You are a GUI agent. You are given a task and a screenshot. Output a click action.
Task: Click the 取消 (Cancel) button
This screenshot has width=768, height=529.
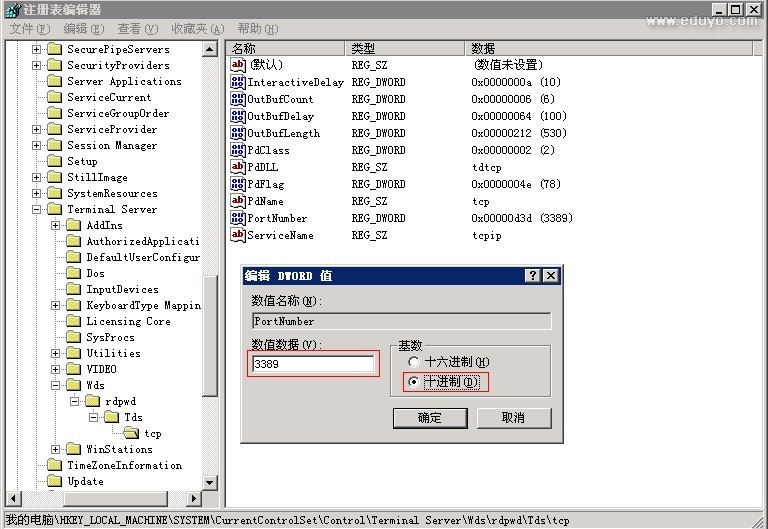pos(512,417)
